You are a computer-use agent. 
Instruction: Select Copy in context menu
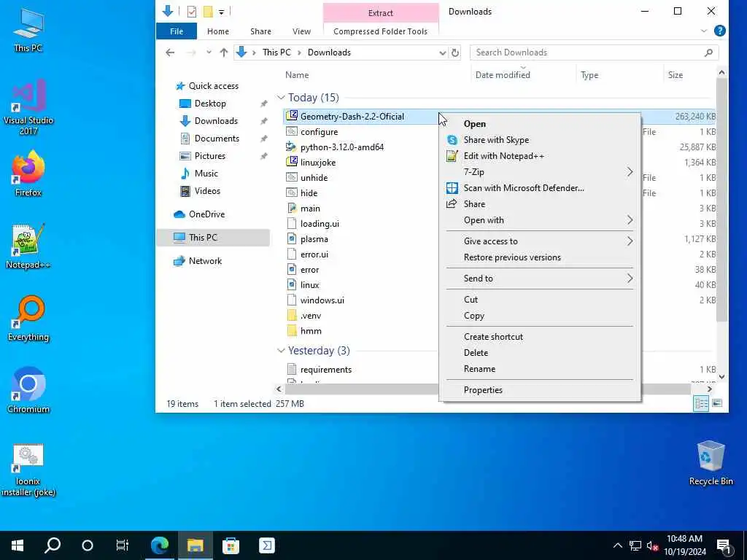pos(539,316)
